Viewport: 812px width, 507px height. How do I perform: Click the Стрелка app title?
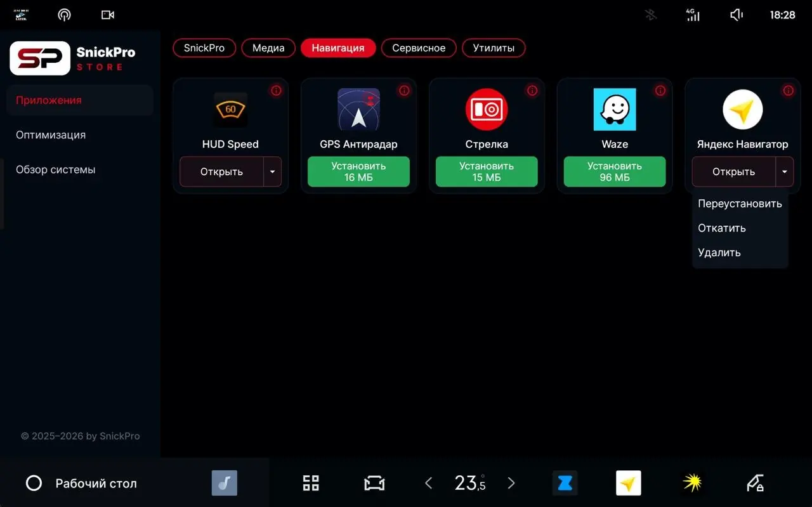(x=487, y=145)
